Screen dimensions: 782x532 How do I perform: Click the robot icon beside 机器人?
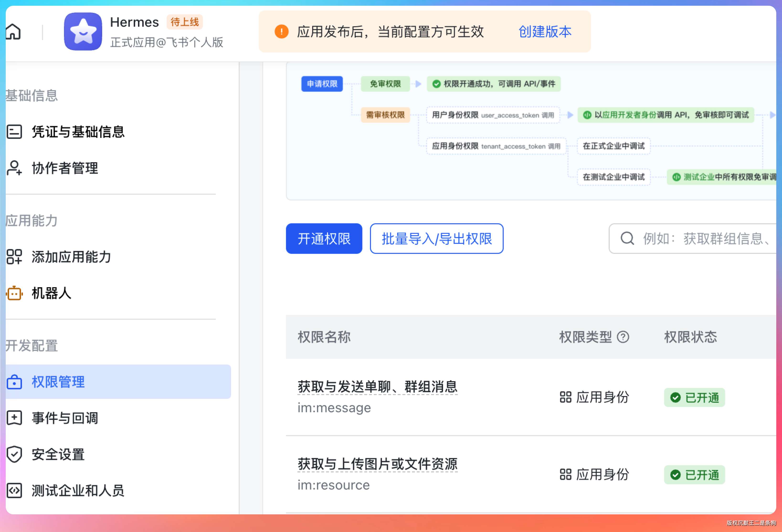coord(14,293)
